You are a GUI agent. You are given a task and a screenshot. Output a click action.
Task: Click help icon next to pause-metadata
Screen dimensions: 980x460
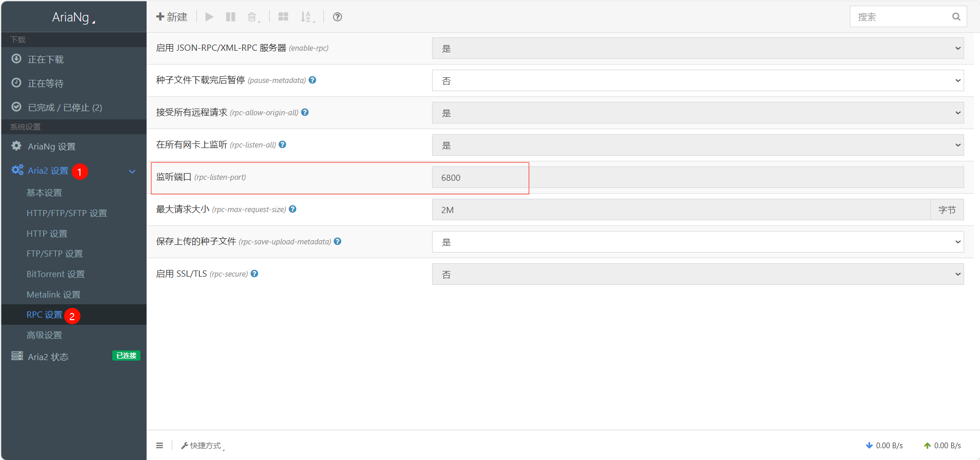[313, 80]
